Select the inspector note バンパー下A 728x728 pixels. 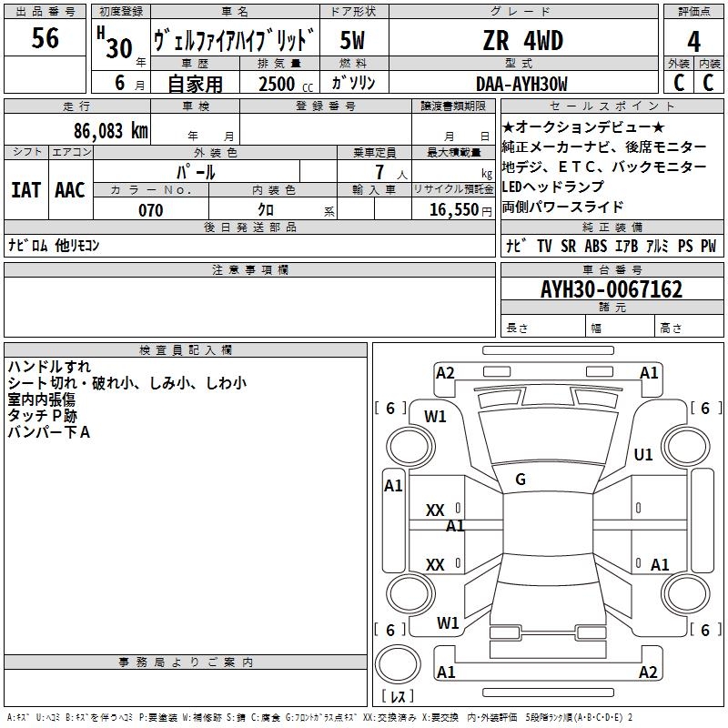pos(49,432)
